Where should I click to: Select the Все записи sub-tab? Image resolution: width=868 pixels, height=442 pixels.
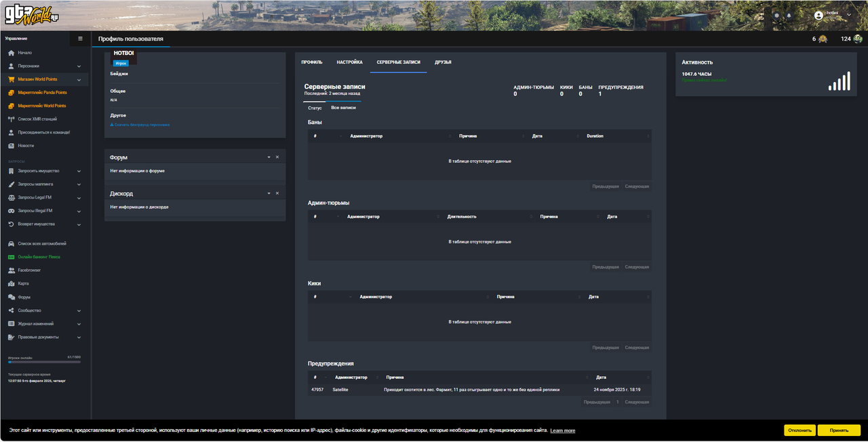pyautogui.click(x=343, y=108)
